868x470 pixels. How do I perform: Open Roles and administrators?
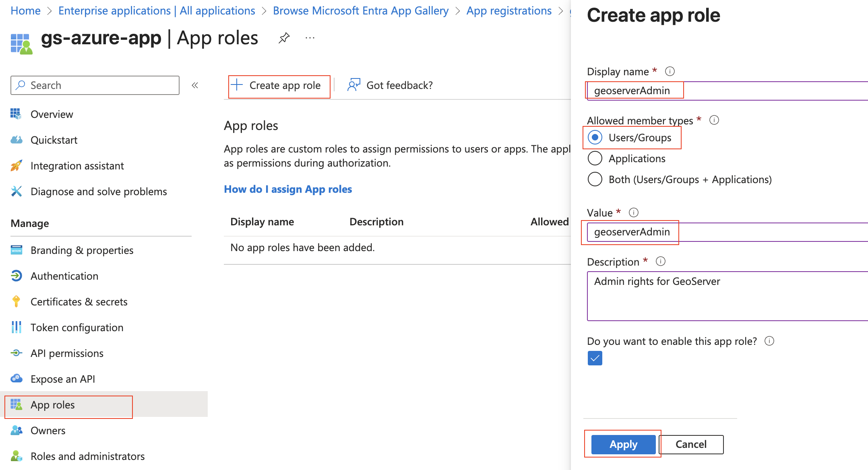click(x=87, y=456)
